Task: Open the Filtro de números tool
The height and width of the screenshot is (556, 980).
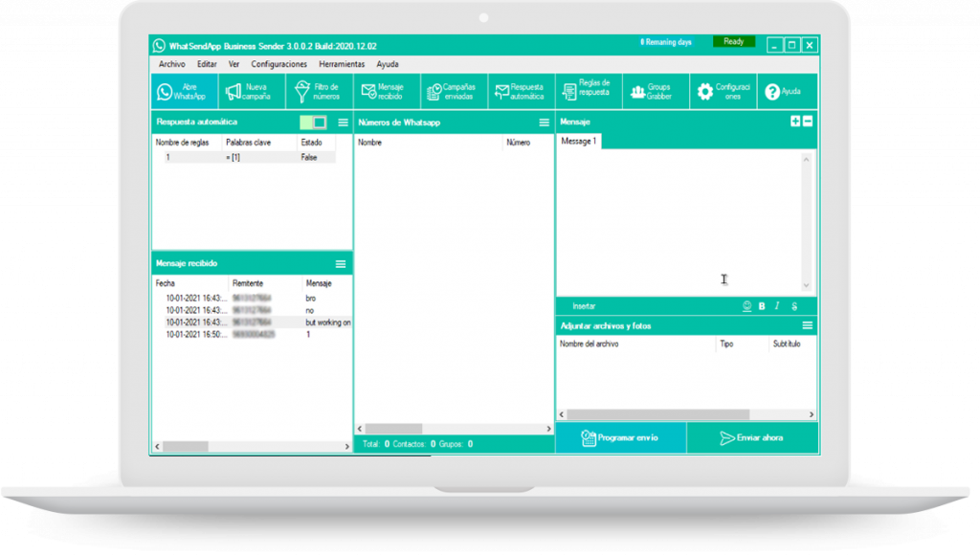Action: click(320, 92)
